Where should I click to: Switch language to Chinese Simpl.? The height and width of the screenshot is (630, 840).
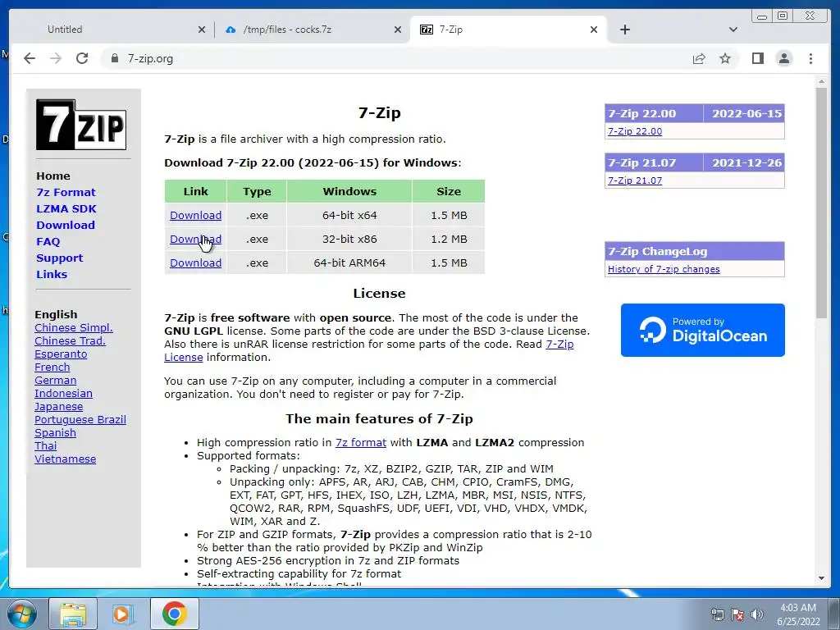coord(74,328)
